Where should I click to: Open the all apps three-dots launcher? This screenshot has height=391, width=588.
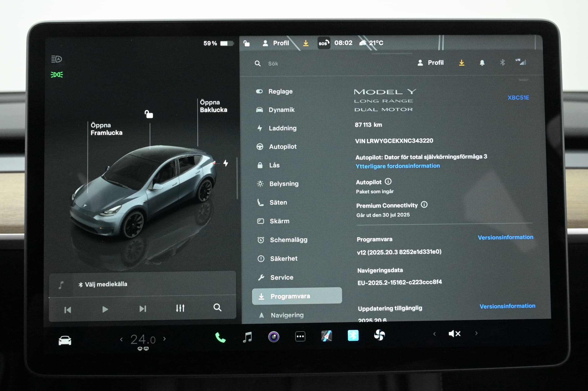(300, 336)
